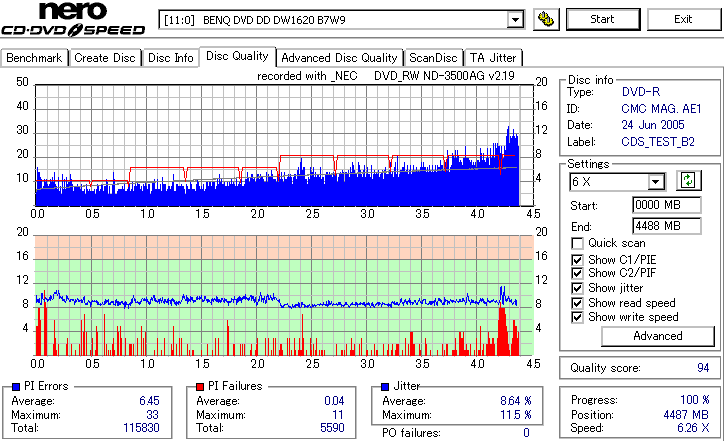Click Progress value 100 %
Viewport: 724px width, 441px height.
coord(695,400)
